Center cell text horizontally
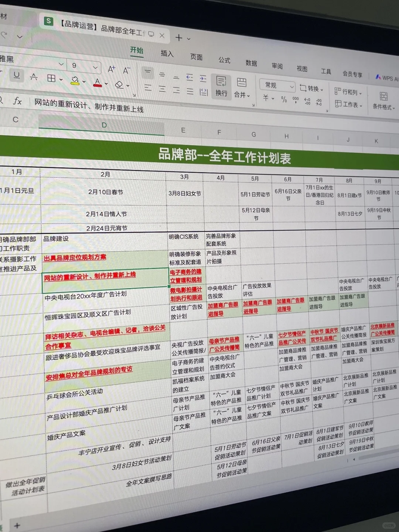399x532 pixels. (x=162, y=89)
